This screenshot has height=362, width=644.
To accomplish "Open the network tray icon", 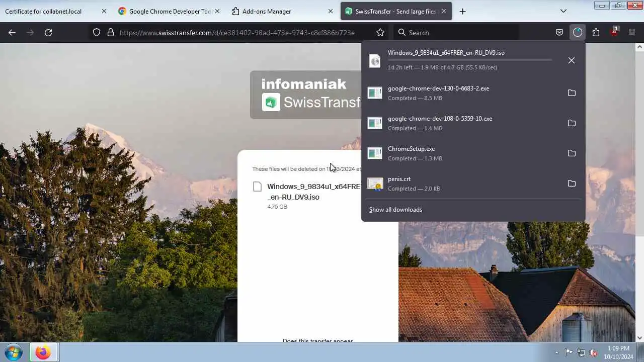I will coord(581,352).
